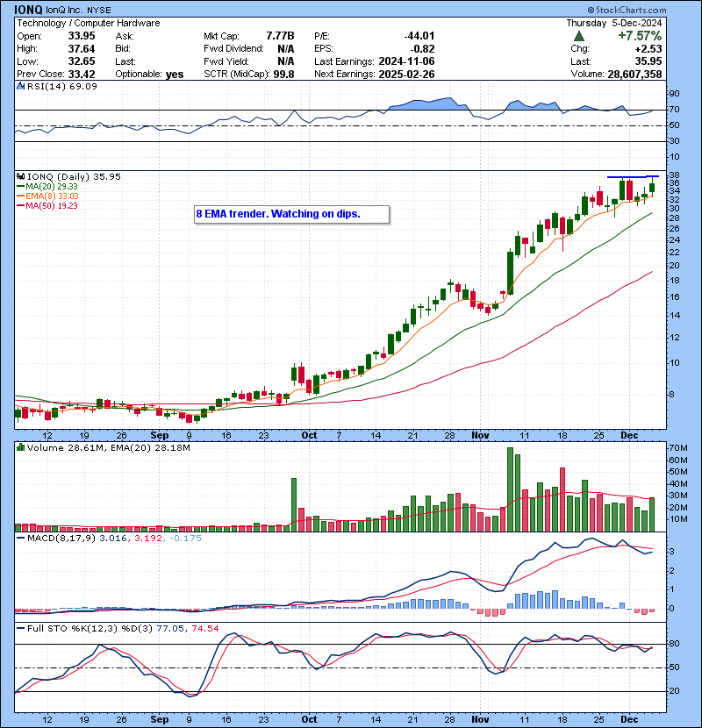Select the MA(50) 19.23 legend entry

(x=47, y=205)
